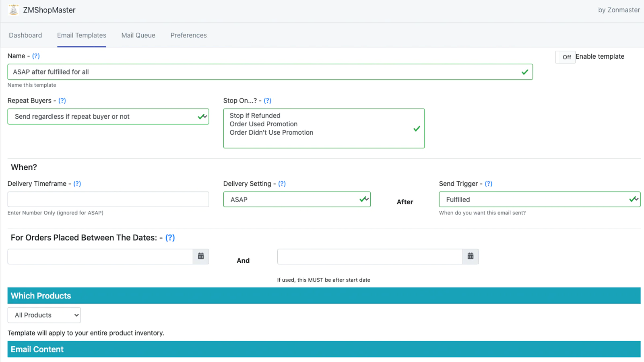Open the Send Trigger Fulfilled dropdown
The height and width of the screenshot is (362, 644).
click(x=539, y=200)
